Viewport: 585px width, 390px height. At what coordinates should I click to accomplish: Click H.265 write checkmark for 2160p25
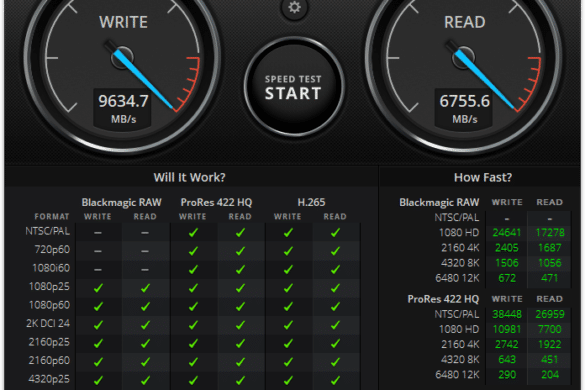[288, 343]
